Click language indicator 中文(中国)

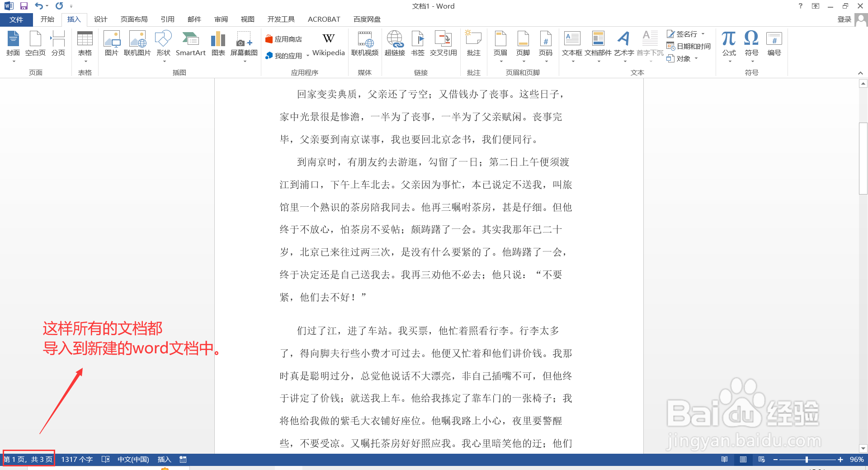(x=133, y=460)
